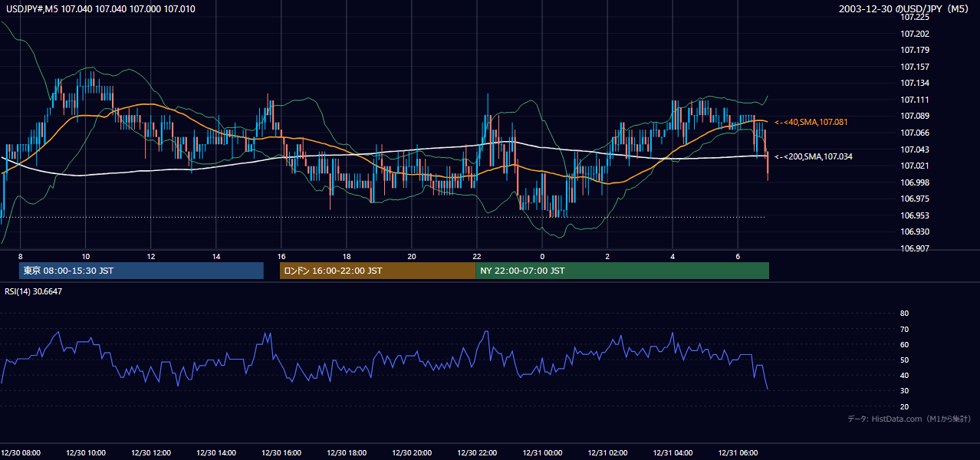
Task: Click price level 107.111 on axis
Action: point(915,100)
